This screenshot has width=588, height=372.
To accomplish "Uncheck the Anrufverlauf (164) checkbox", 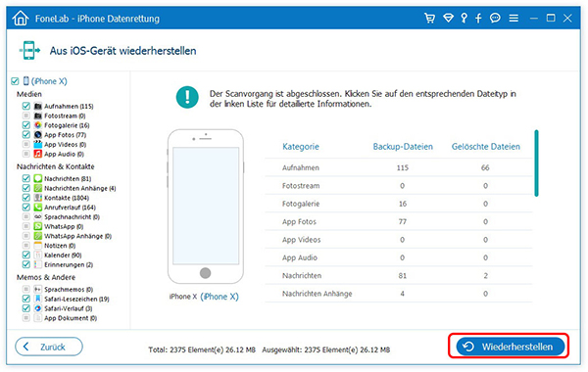I will 25,208.
